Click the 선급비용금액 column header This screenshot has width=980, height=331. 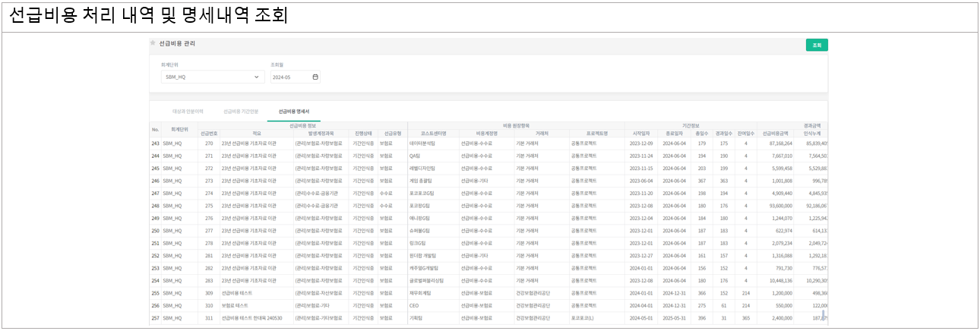[x=777, y=134]
